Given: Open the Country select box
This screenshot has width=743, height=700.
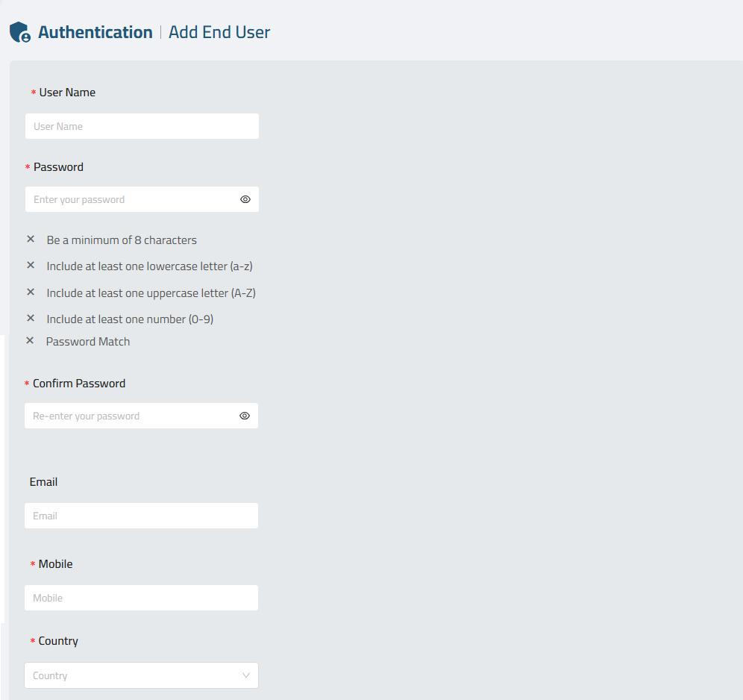Looking at the screenshot, I should (141, 675).
